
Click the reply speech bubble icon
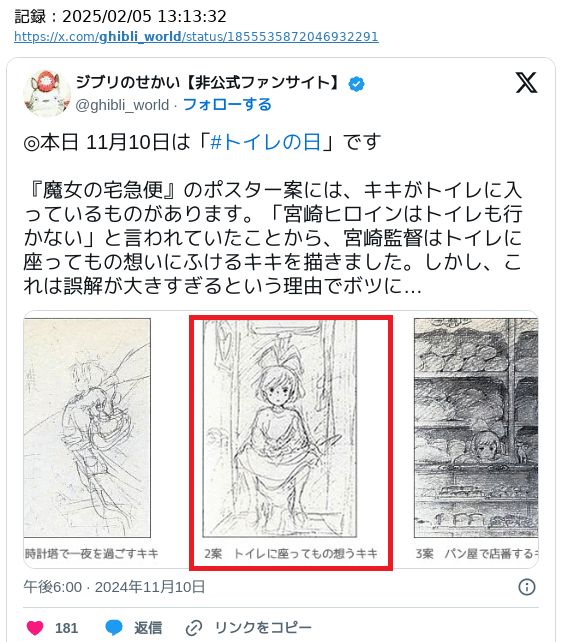tap(114, 627)
